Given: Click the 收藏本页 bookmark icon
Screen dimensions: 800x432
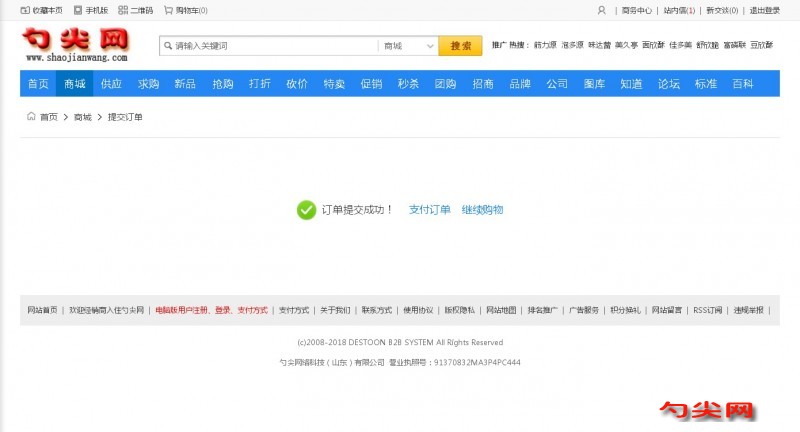Looking at the screenshot, I should click(25, 10).
